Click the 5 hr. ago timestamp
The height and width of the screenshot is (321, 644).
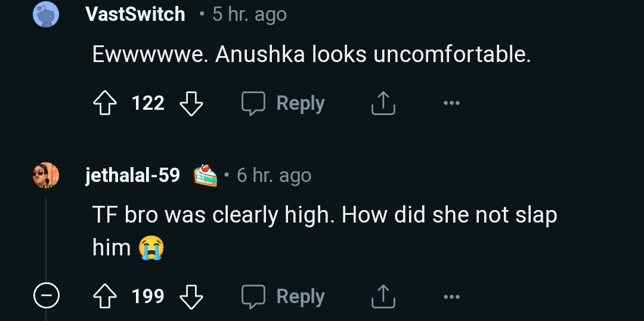pos(249,14)
